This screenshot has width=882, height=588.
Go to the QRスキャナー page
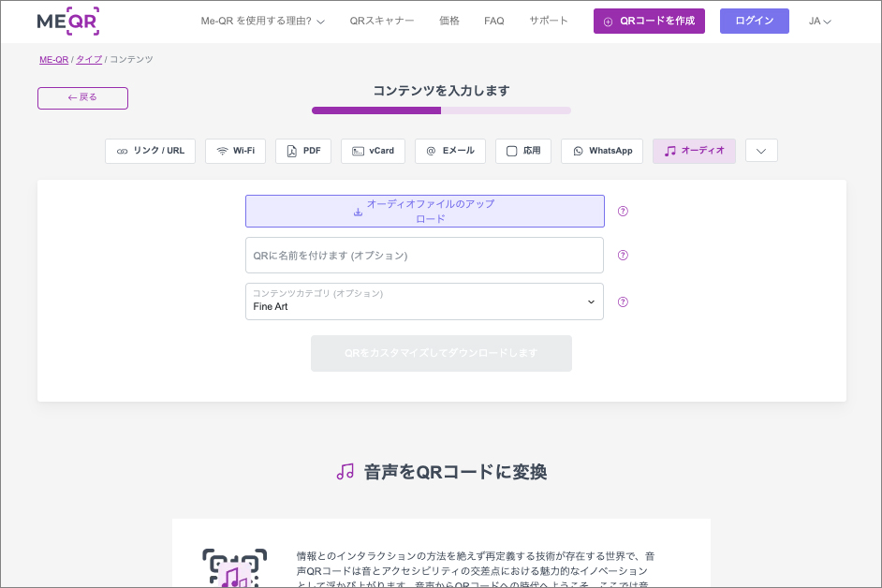coord(382,21)
